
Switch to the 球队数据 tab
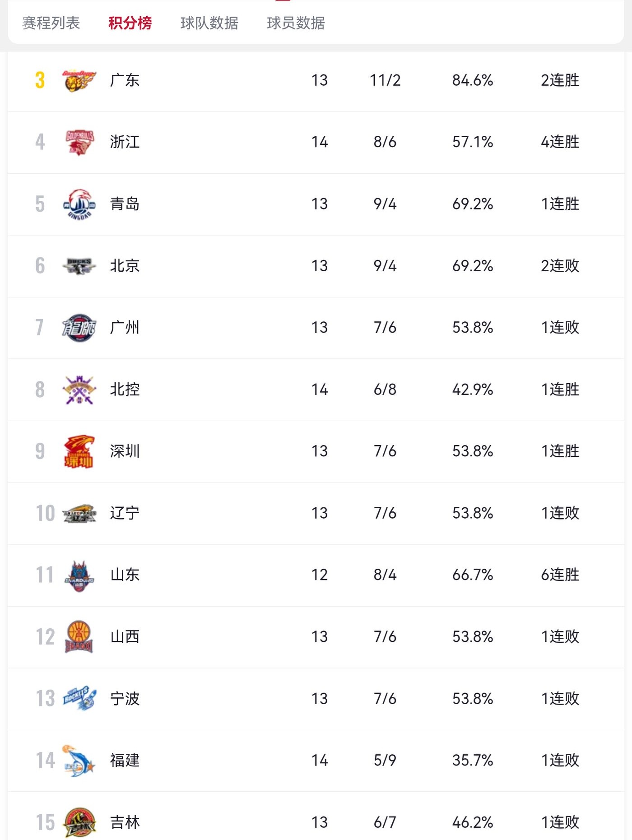[x=209, y=23]
